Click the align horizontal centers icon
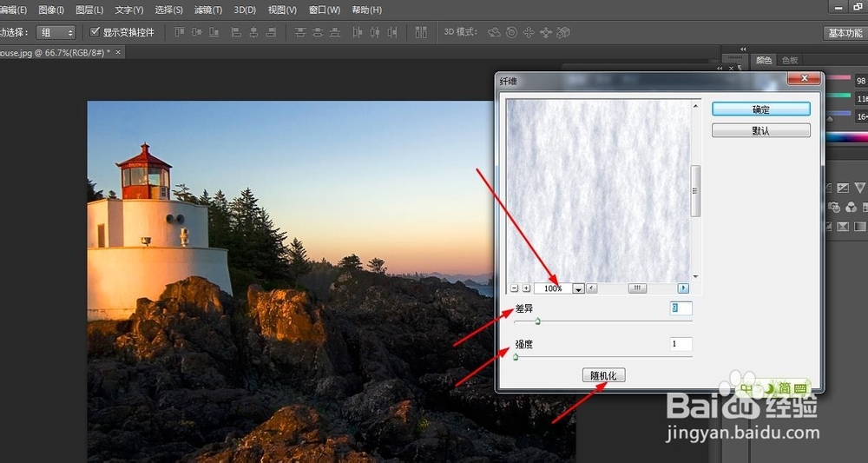This screenshot has width=868, height=463. [253, 32]
